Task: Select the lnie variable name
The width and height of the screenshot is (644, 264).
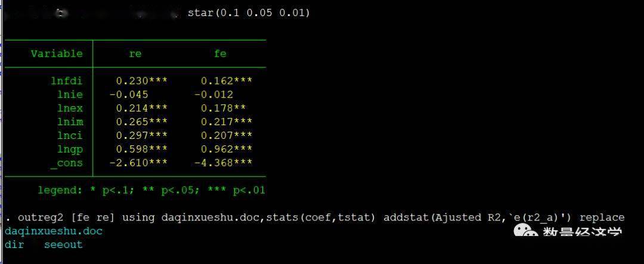Action: [x=70, y=94]
